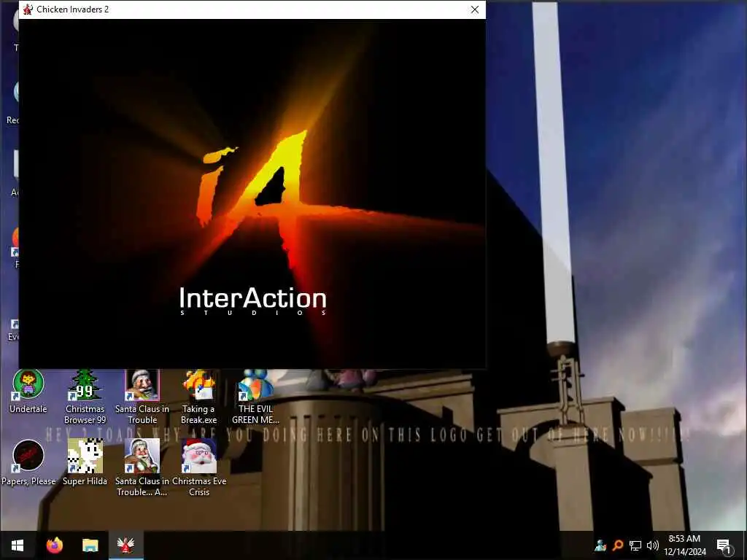Click the Chicken Invaders 2 title bar icon

(28, 9)
